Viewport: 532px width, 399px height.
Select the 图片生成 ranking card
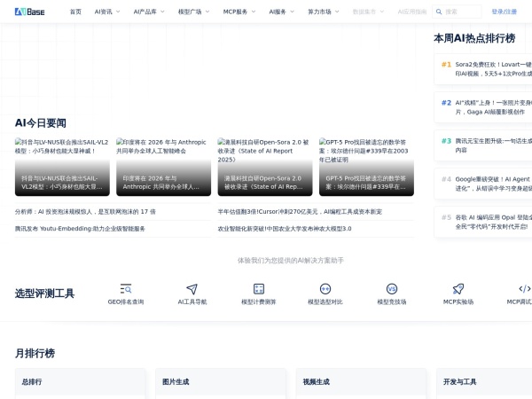click(x=221, y=383)
